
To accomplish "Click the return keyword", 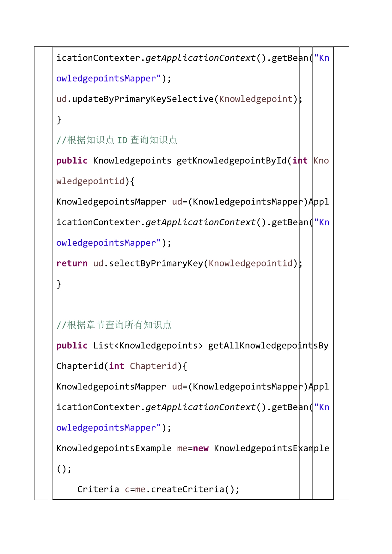I will click(72, 264).
